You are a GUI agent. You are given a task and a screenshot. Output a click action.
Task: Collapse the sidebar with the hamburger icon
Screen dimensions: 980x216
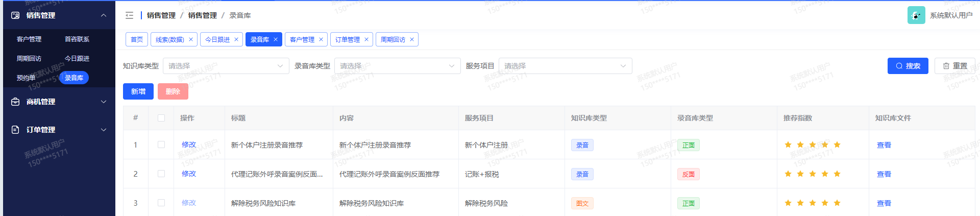129,15
